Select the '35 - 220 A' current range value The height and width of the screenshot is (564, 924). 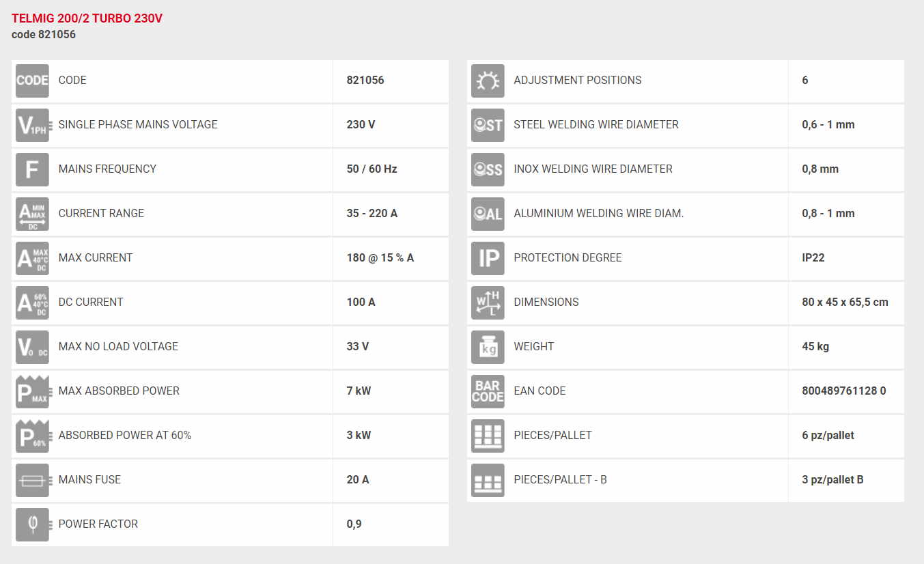coord(372,213)
